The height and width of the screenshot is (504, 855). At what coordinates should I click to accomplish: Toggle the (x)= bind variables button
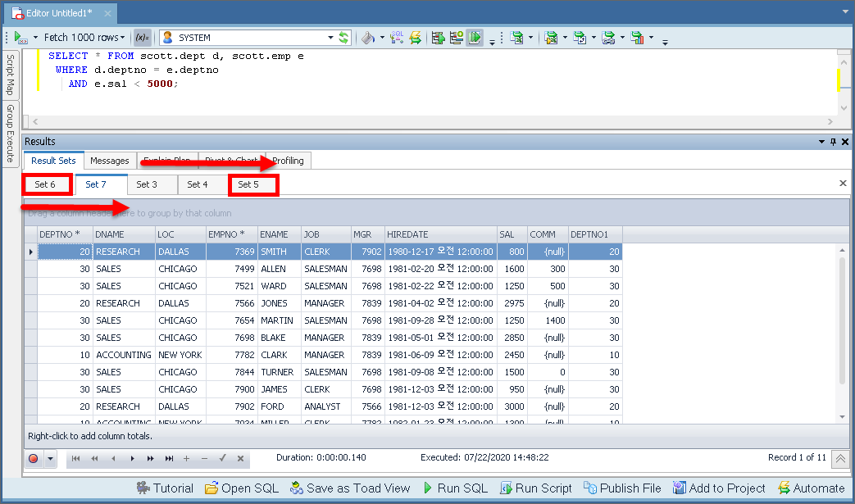143,38
